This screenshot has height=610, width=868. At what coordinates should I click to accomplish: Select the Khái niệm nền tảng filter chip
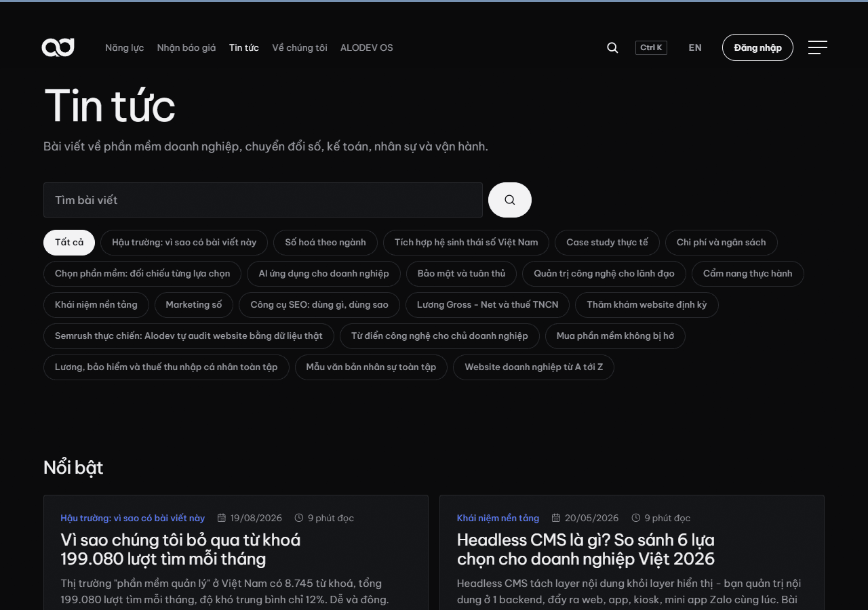(96, 305)
